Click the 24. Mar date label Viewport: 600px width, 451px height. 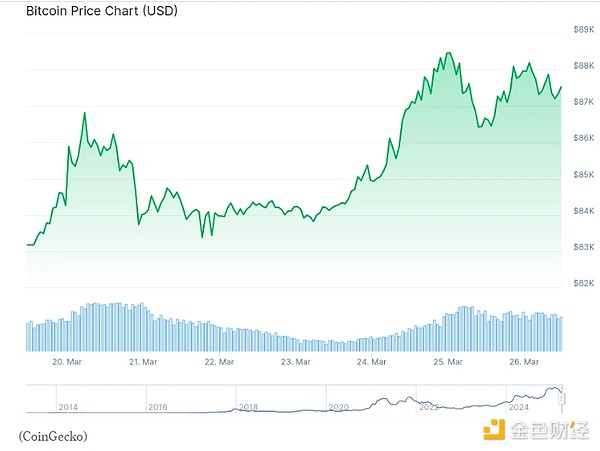click(372, 361)
